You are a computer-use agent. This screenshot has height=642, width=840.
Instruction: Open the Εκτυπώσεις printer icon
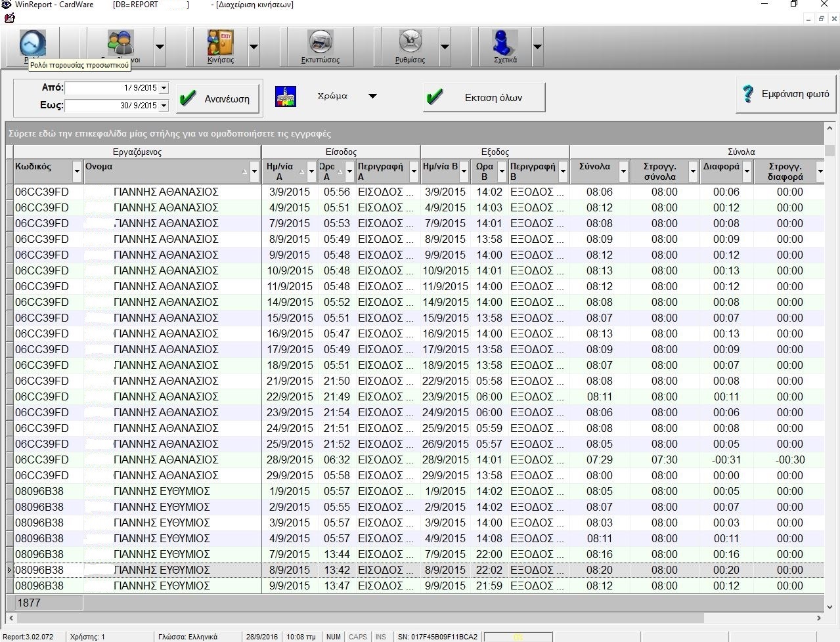[x=320, y=43]
